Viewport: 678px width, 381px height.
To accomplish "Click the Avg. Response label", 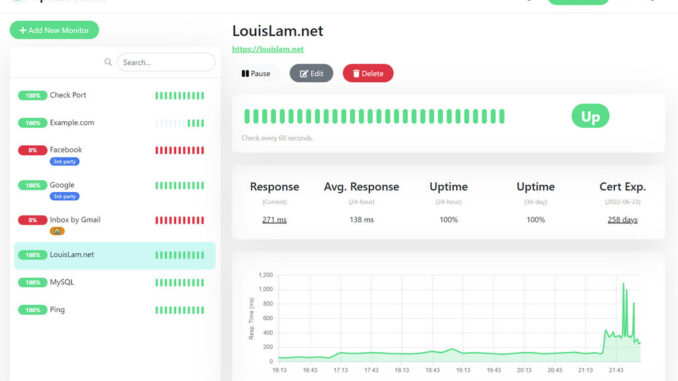I will click(361, 187).
